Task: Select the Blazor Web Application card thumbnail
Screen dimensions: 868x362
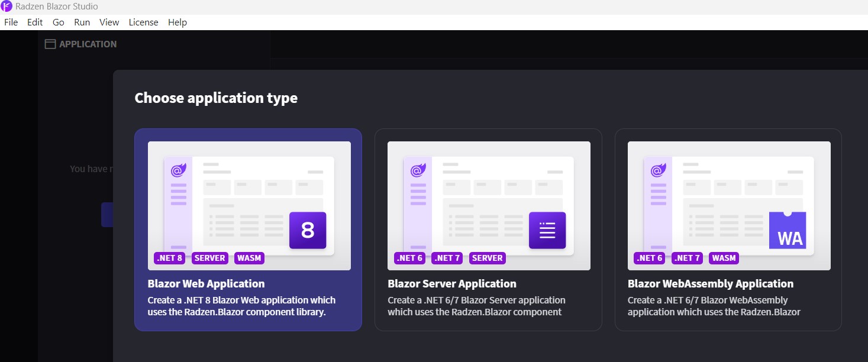Action: coord(249,206)
